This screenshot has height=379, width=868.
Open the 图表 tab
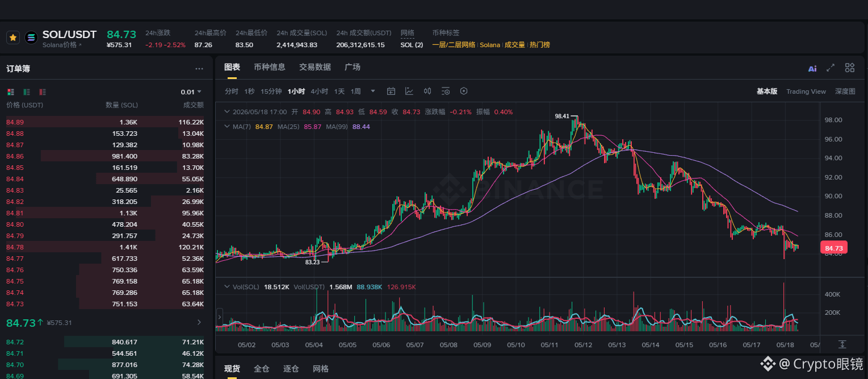(232, 67)
